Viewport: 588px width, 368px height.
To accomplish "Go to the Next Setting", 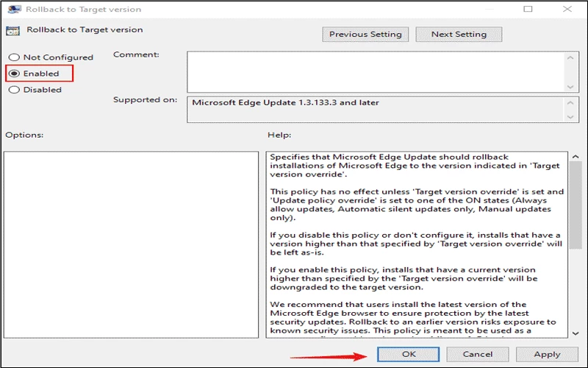I will (x=459, y=34).
